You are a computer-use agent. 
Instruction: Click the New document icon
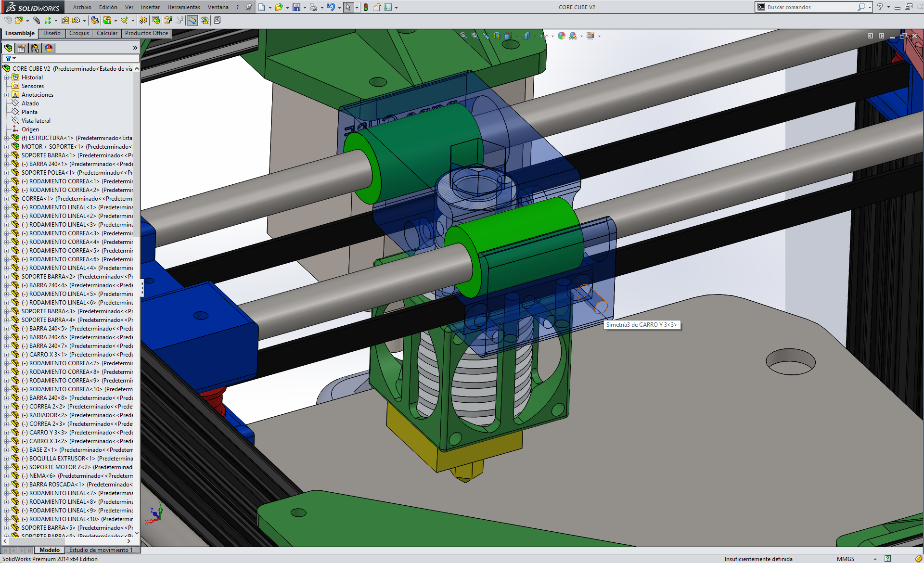(261, 7)
